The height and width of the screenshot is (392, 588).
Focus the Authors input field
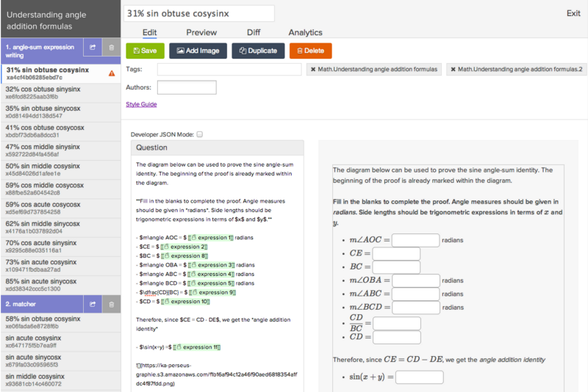click(x=187, y=87)
